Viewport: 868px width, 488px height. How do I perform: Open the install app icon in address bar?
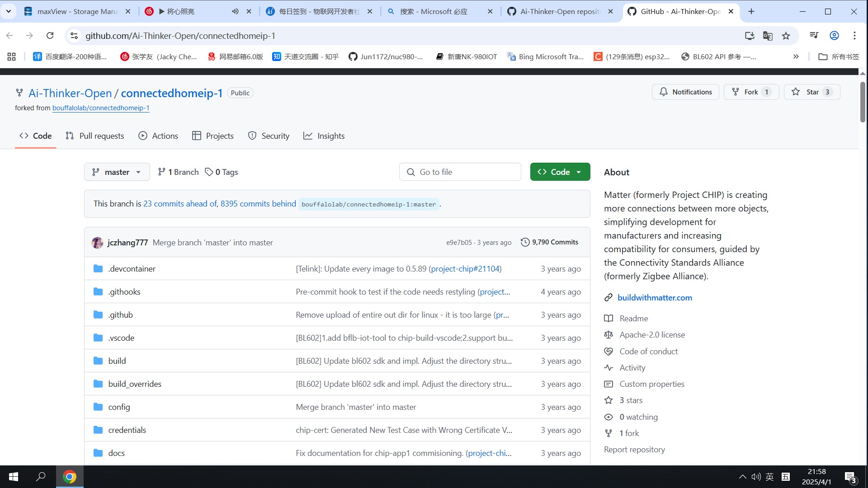[750, 36]
